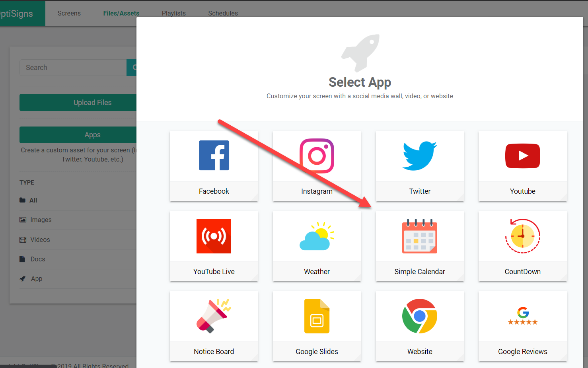Open the Youtube app icon
The height and width of the screenshot is (368, 588).
click(x=522, y=156)
